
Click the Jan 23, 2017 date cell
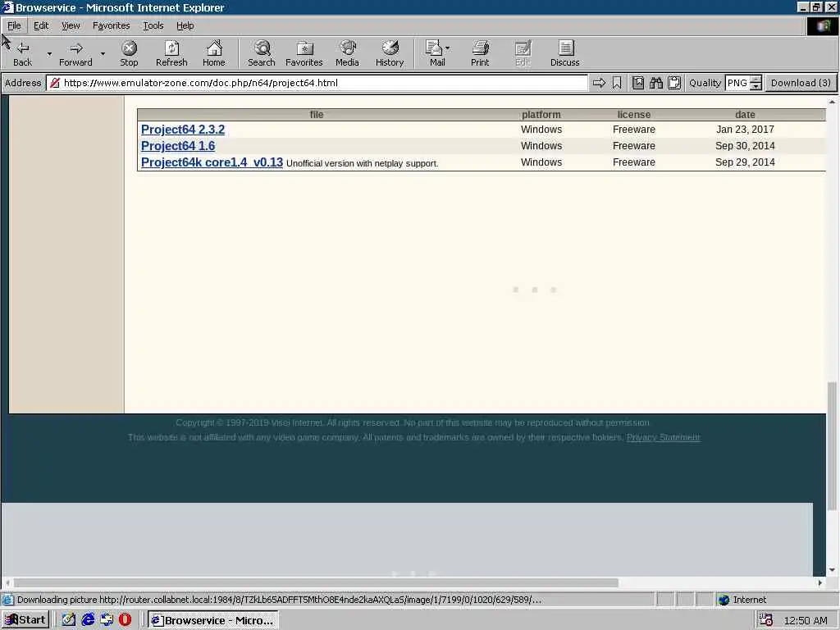pyautogui.click(x=745, y=129)
